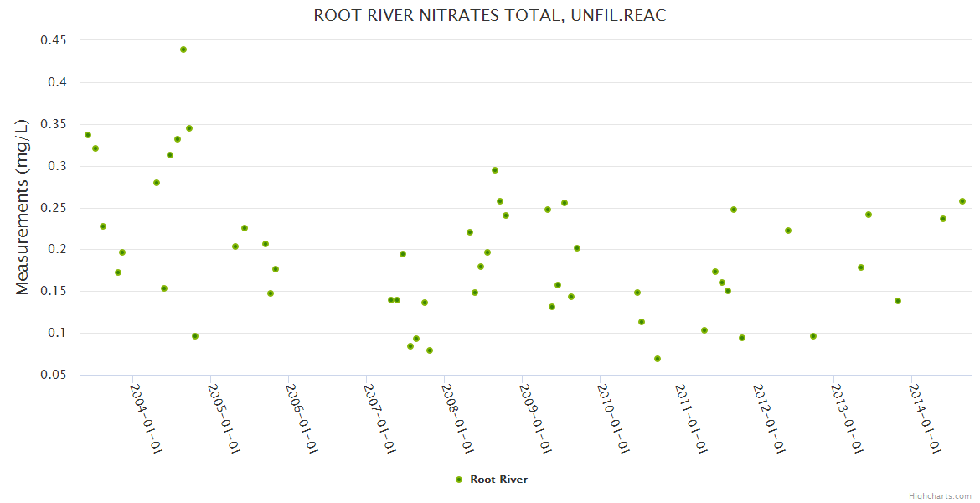Click the late-2013 point near 0.14

pyautogui.click(x=898, y=301)
